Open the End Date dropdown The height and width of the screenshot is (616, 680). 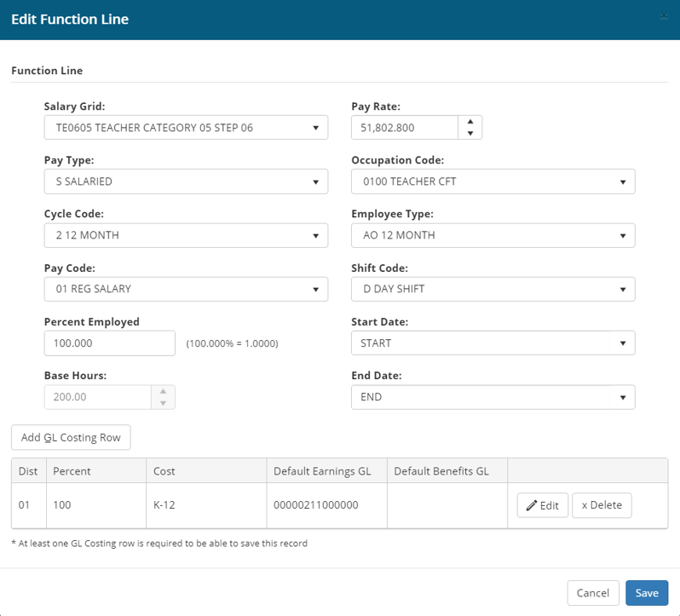(493, 397)
